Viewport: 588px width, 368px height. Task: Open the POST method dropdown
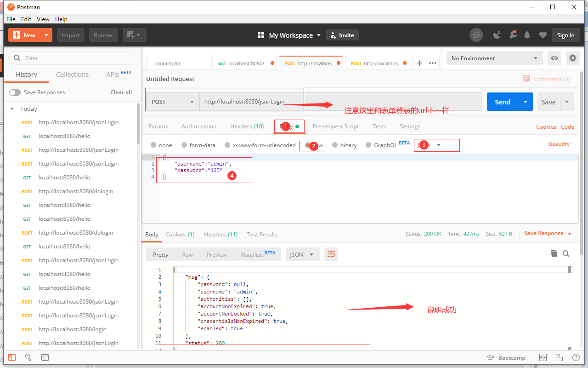point(172,101)
